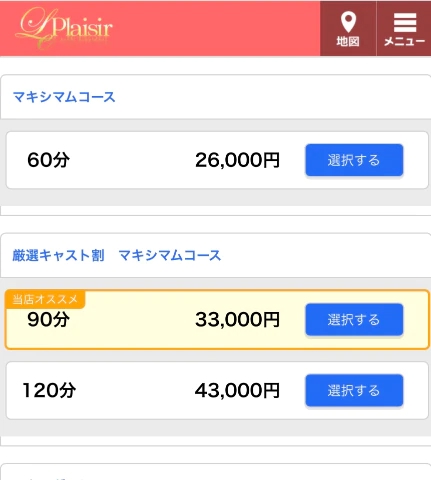Image resolution: width=431 pixels, height=480 pixels.
Task: Open the first マキシマムコース section heading
Action: pyautogui.click(x=64, y=97)
